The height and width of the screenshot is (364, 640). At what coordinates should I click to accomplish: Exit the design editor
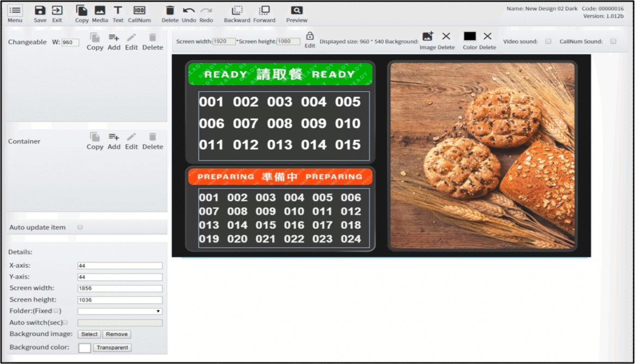tap(57, 14)
